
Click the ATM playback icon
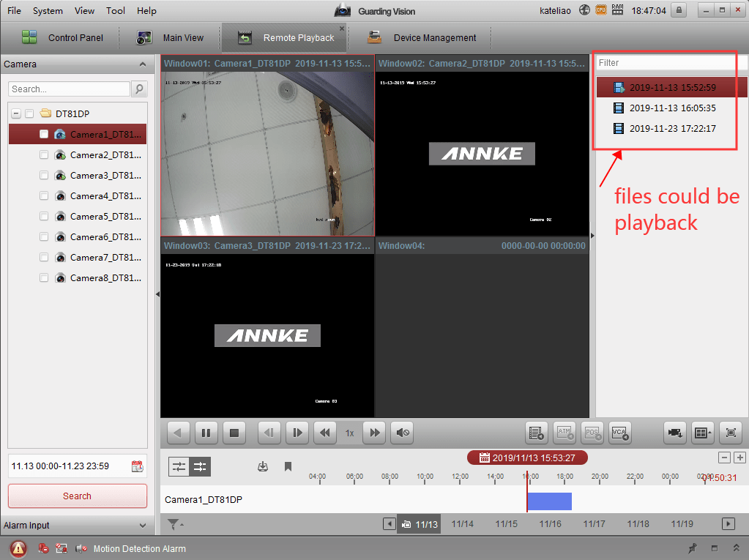click(x=564, y=433)
